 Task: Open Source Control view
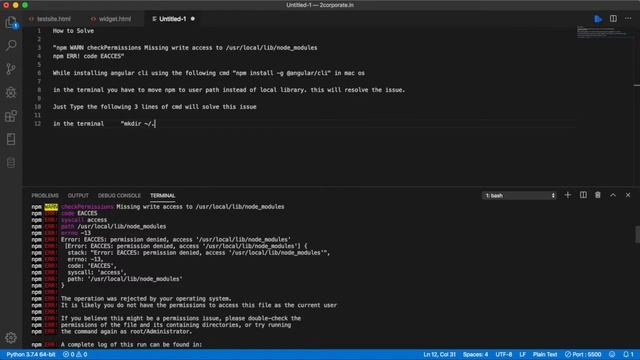coord(11,69)
